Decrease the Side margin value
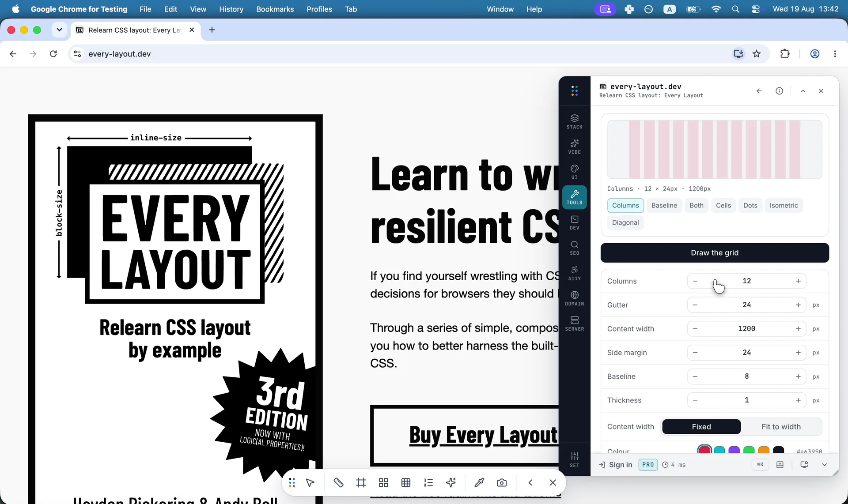This screenshot has width=848, height=504. pos(695,353)
